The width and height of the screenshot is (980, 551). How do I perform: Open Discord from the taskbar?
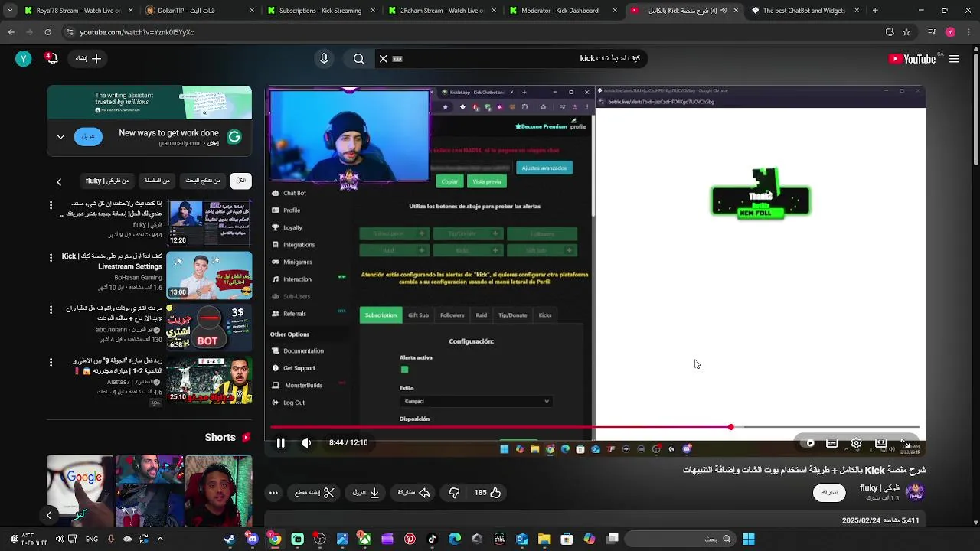click(253, 539)
